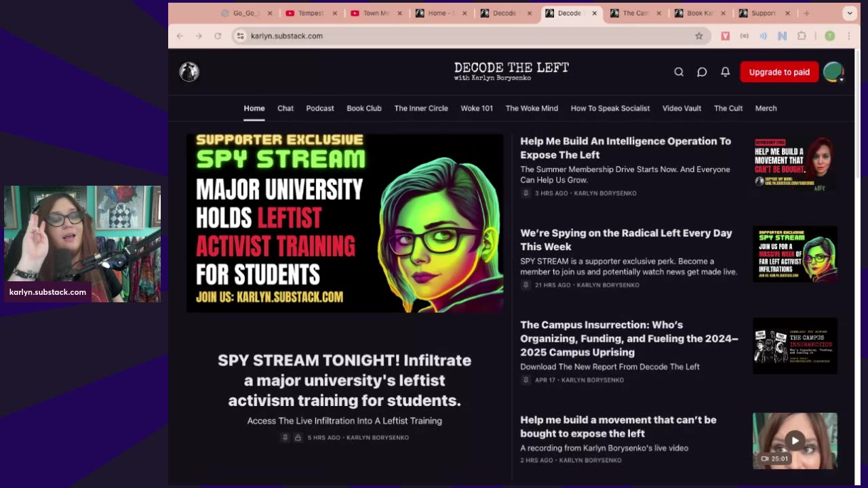Open the Massive Week Spy Stream thumbnail
868x488 pixels.
coord(795,254)
